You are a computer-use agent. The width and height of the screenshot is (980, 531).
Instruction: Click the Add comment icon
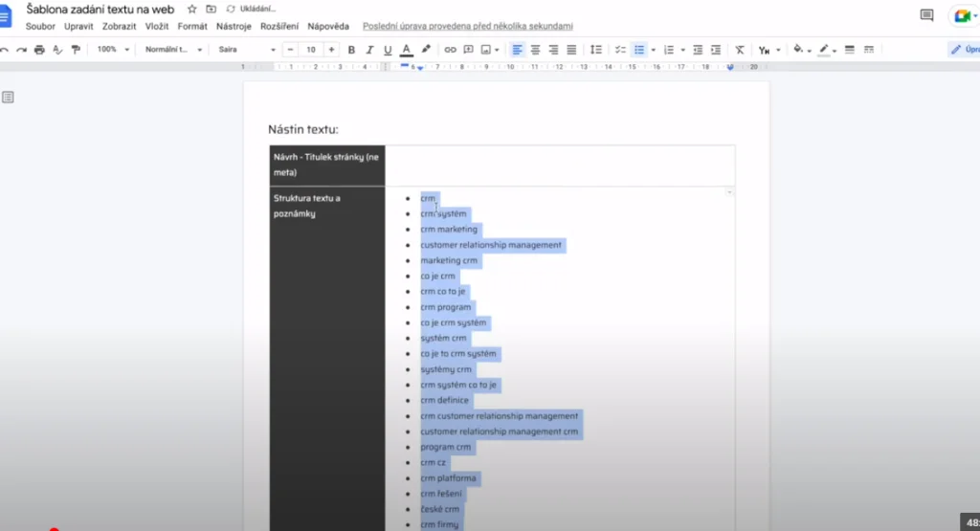pyautogui.click(x=468, y=50)
